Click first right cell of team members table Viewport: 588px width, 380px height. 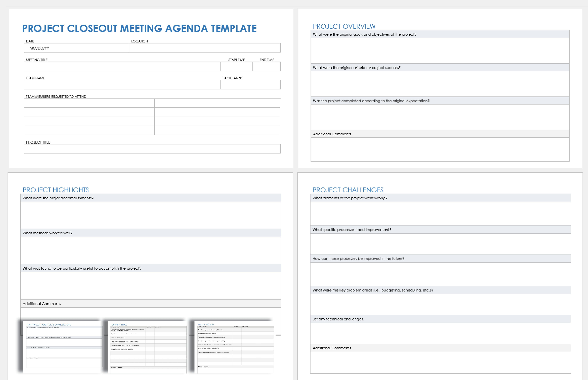(217, 103)
